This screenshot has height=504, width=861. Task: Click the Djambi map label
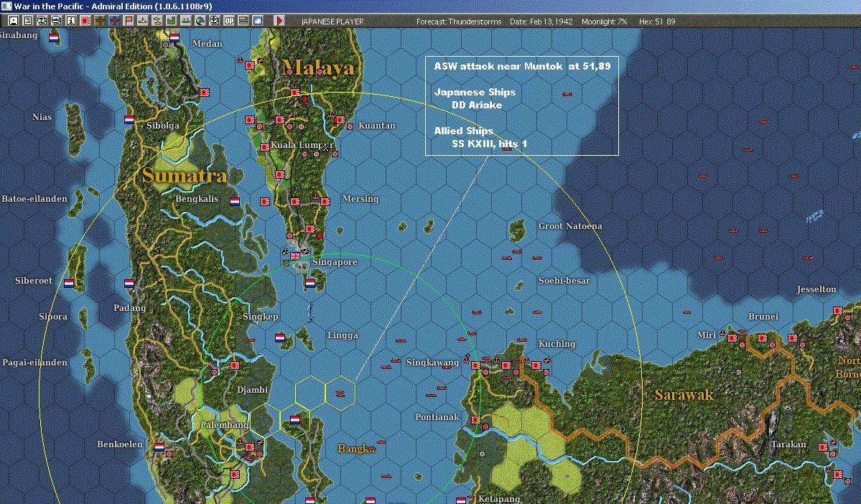pos(253,390)
